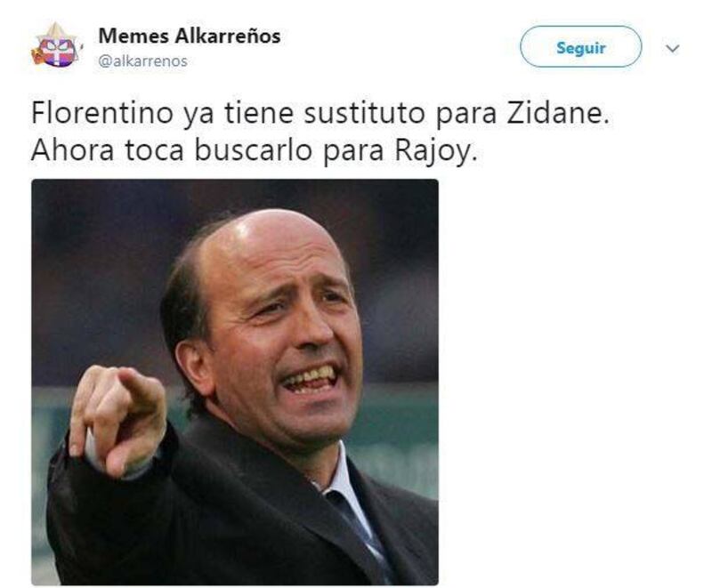The width and height of the screenshot is (712, 588).
Task: Click the word Ahora in the tweet
Action: click(x=72, y=150)
